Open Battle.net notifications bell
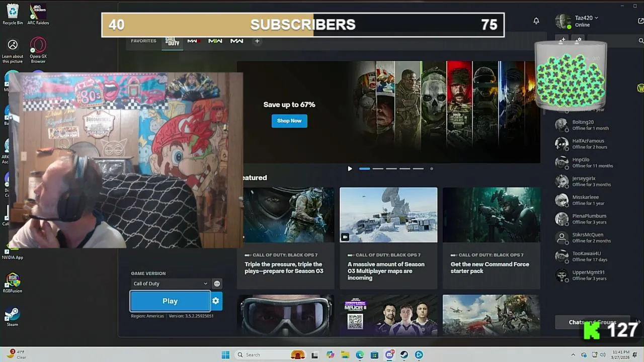 point(536,21)
